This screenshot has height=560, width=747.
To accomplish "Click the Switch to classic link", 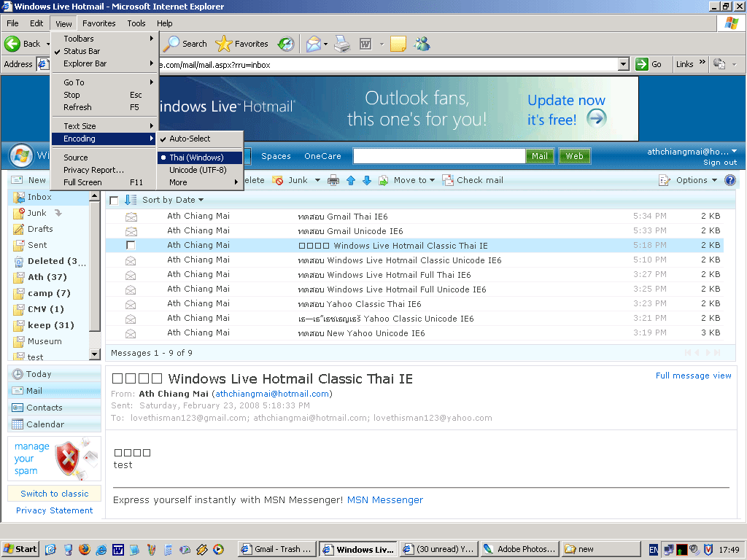I will click(54, 494).
